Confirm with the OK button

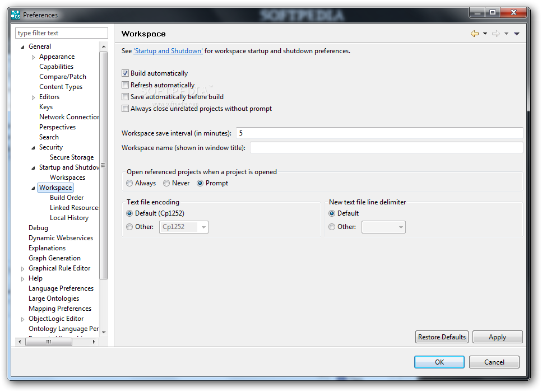tap(439, 362)
